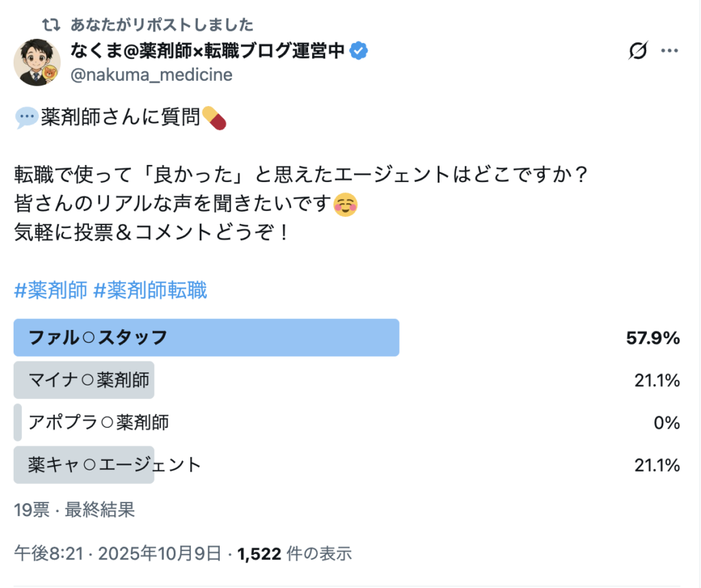Select the ファル○スタッフ poll result bar
The image size is (701, 588).
206,337
